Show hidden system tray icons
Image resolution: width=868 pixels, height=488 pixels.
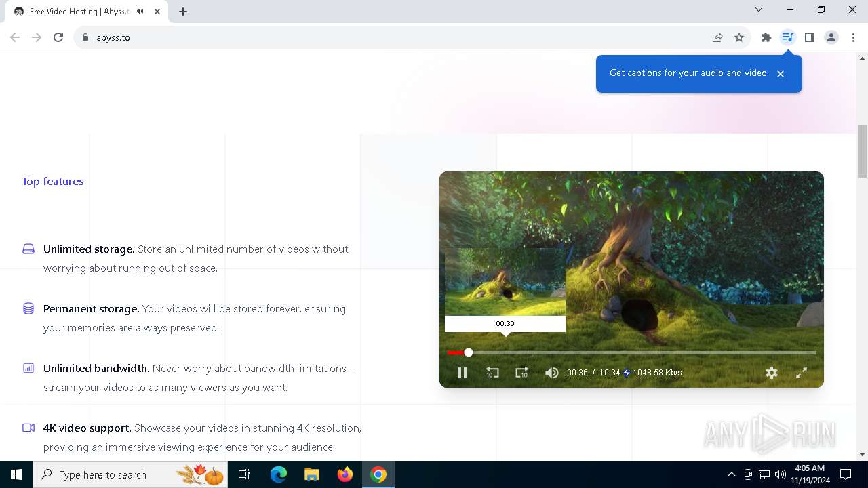[731, 474]
